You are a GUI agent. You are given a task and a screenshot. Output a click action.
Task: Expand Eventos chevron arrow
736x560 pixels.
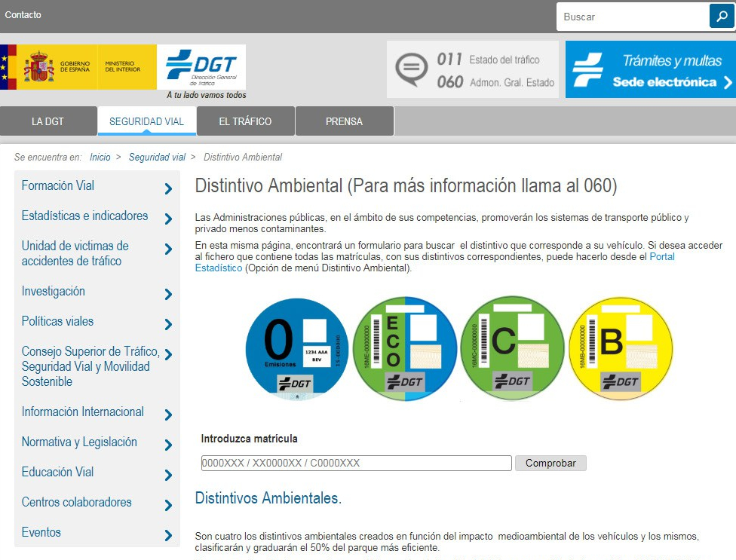click(x=168, y=535)
